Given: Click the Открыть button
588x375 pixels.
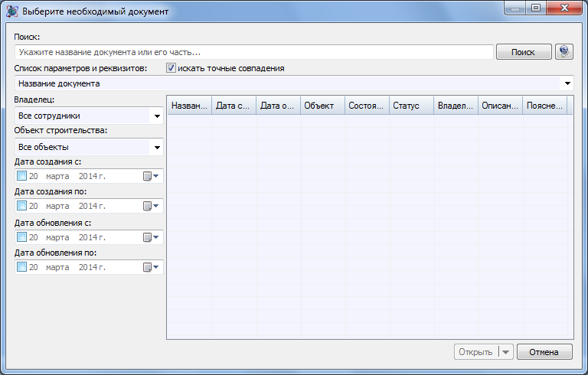Looking at the screenshot, I should 476,352.
